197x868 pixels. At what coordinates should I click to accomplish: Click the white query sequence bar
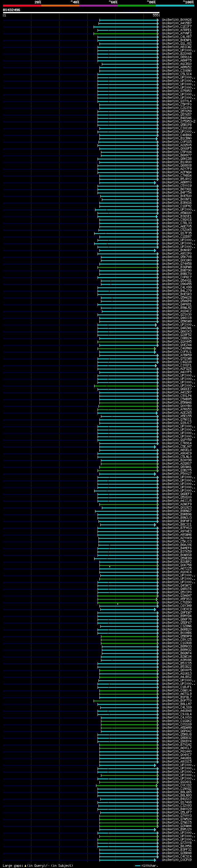(x=81, y=12)
